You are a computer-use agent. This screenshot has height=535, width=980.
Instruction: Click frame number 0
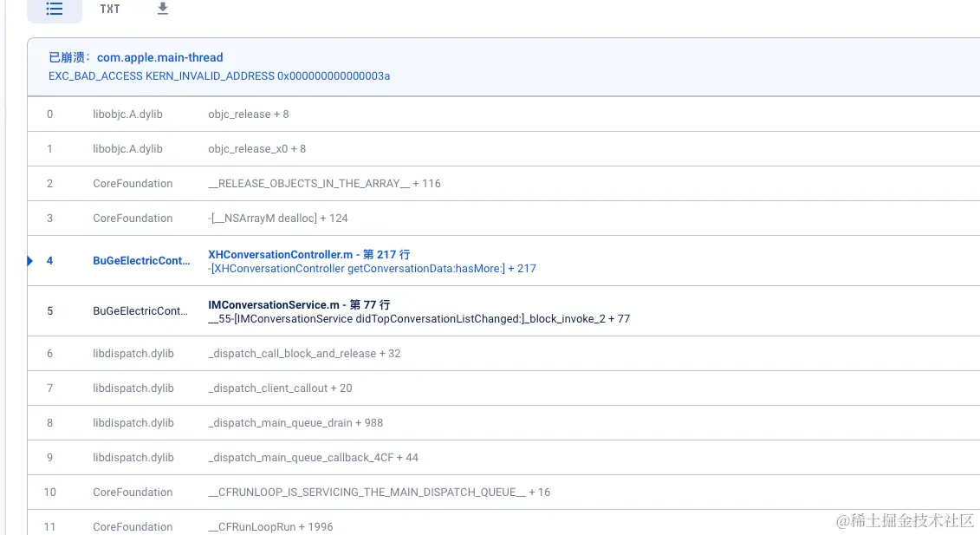(50, 114)
